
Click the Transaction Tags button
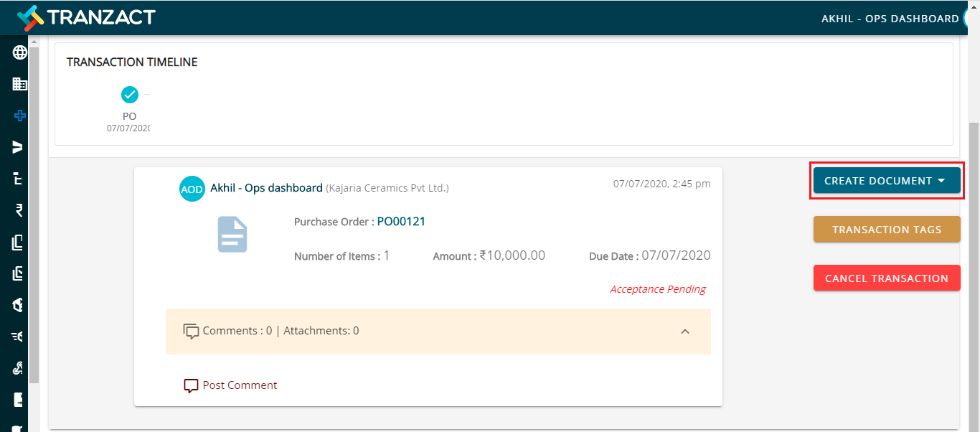coord(887,230)
